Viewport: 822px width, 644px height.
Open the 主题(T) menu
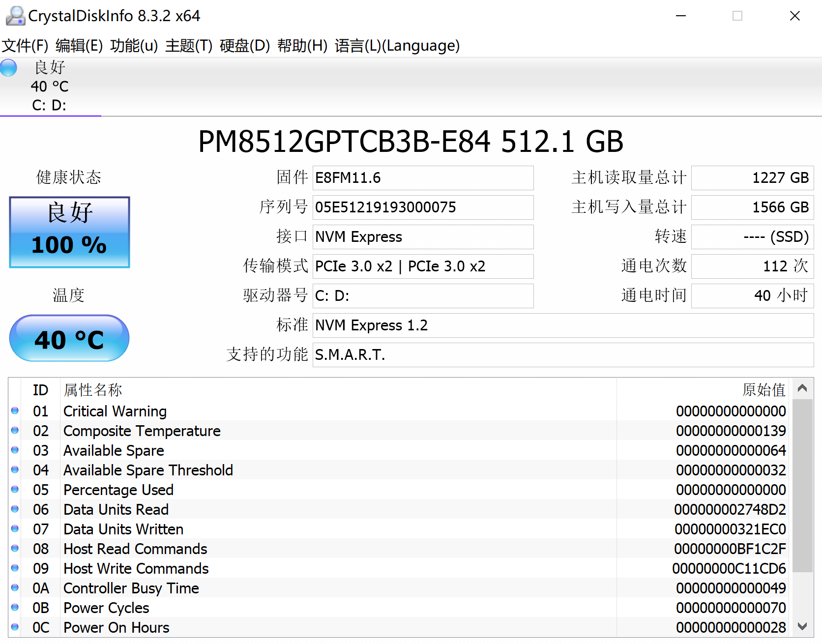189,46
